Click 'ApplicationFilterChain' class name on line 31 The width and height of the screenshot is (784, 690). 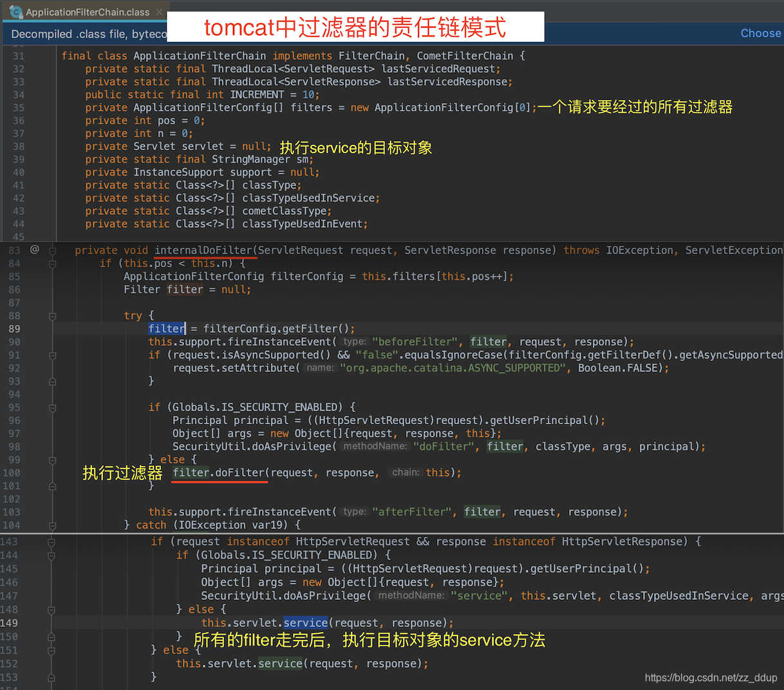click(x=200, y=56)
